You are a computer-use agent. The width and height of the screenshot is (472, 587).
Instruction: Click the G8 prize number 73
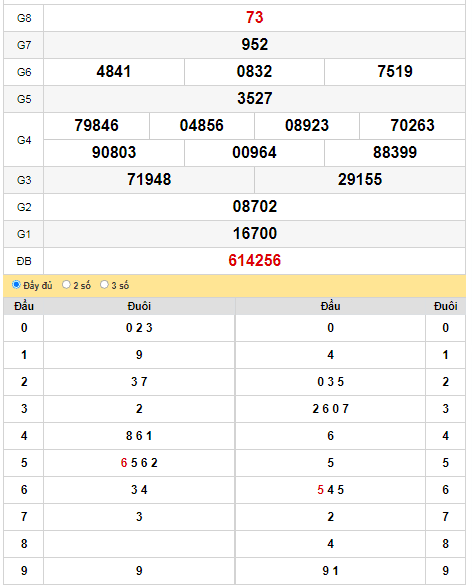click(x=255, y=18)
